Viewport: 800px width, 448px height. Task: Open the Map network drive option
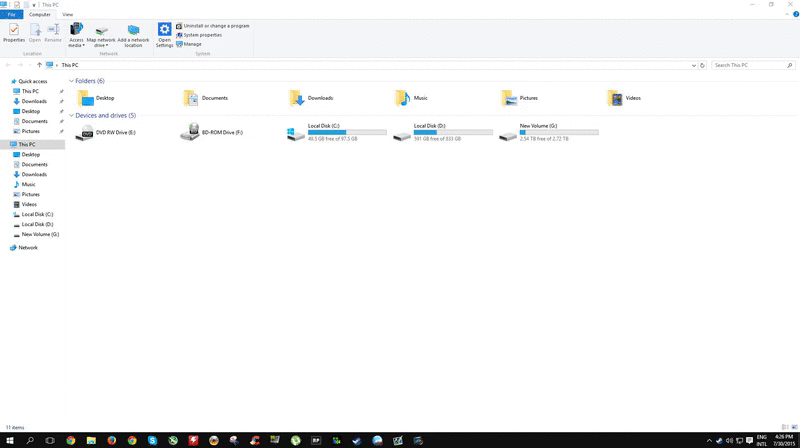point(101,35)
